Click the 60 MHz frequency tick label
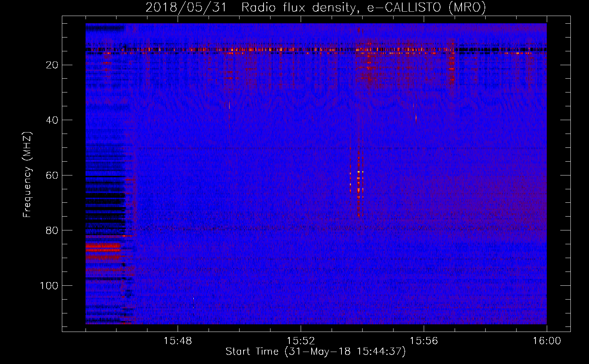Screen dimensions: 589x364 [x=52, y=175]
